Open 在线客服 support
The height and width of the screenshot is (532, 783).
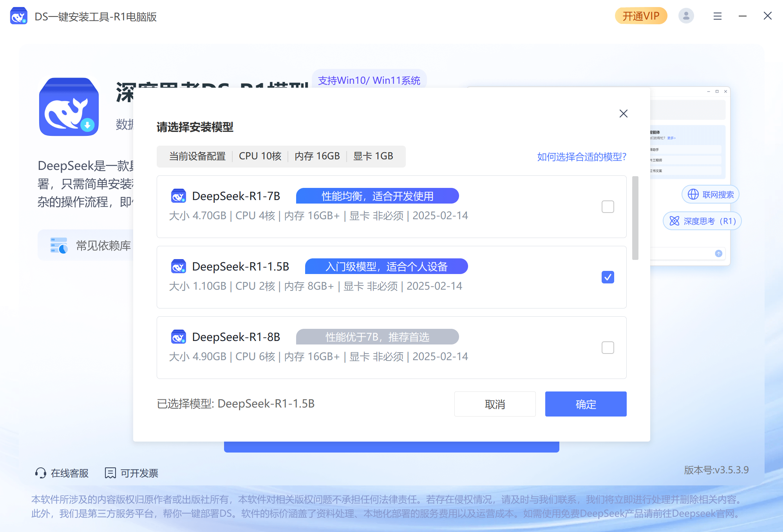click(62, 473)
